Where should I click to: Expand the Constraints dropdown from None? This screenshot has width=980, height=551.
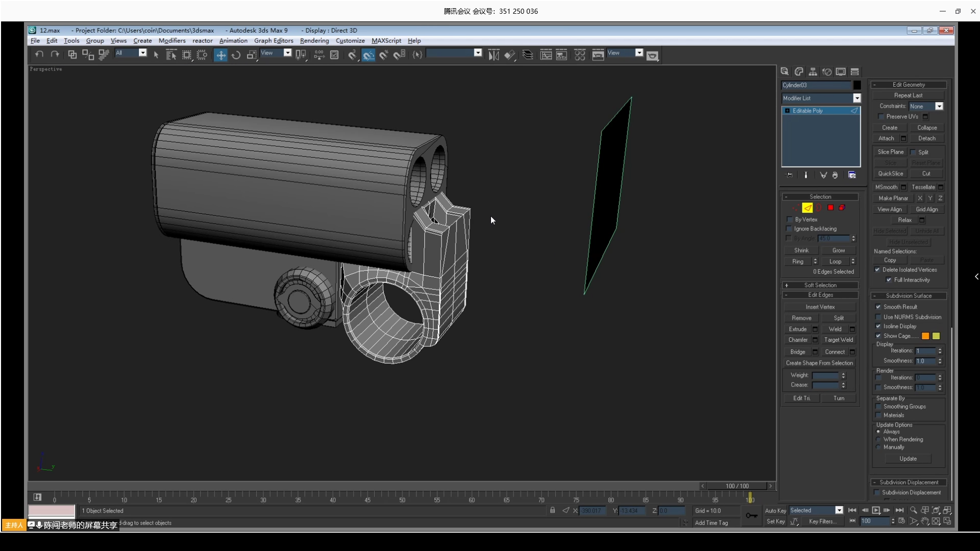click(x=940, y=106)
